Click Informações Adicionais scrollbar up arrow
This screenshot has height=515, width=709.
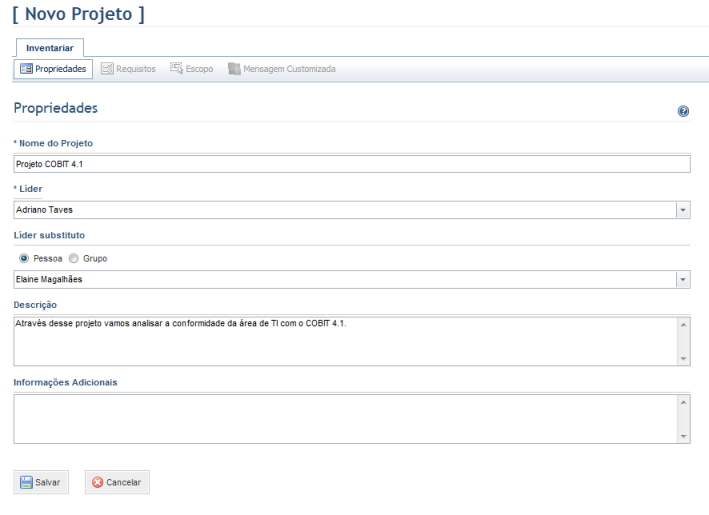683,402
